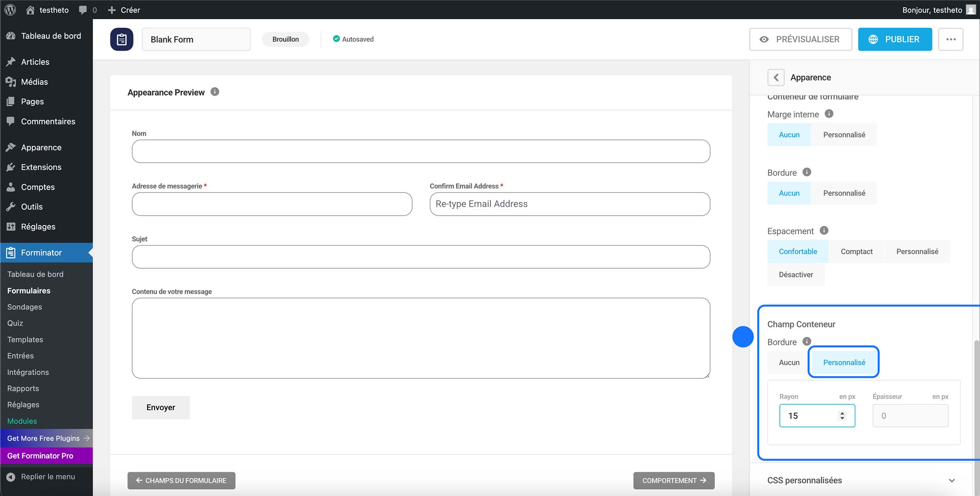
Task: Click the info icon next to Marge interne
Action: click(x=829, y=114)
